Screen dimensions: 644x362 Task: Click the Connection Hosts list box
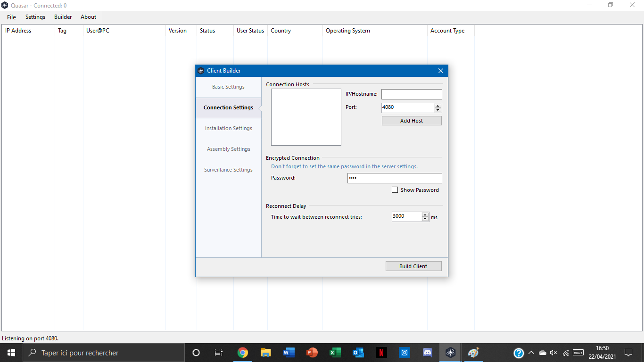[x=306, y=117]
